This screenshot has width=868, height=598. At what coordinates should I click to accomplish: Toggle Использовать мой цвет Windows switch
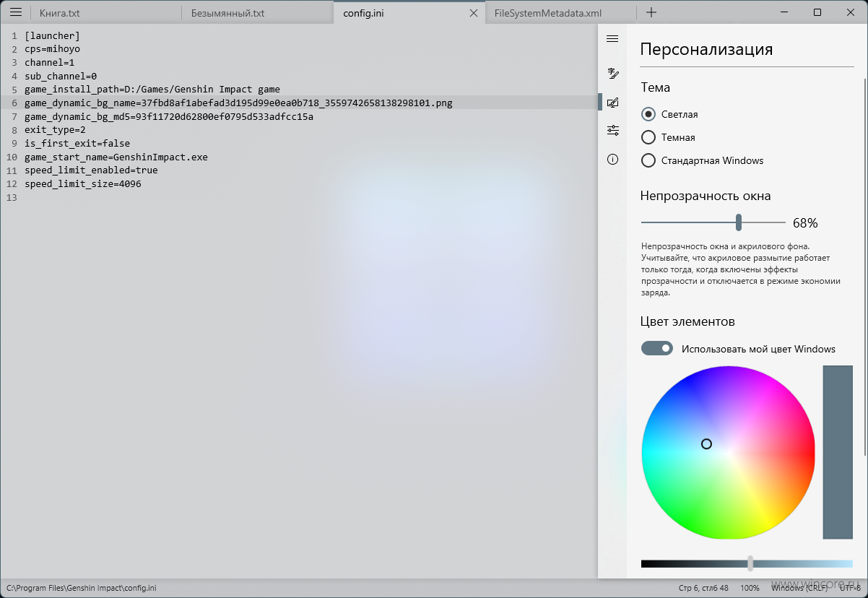coord(657,348)
